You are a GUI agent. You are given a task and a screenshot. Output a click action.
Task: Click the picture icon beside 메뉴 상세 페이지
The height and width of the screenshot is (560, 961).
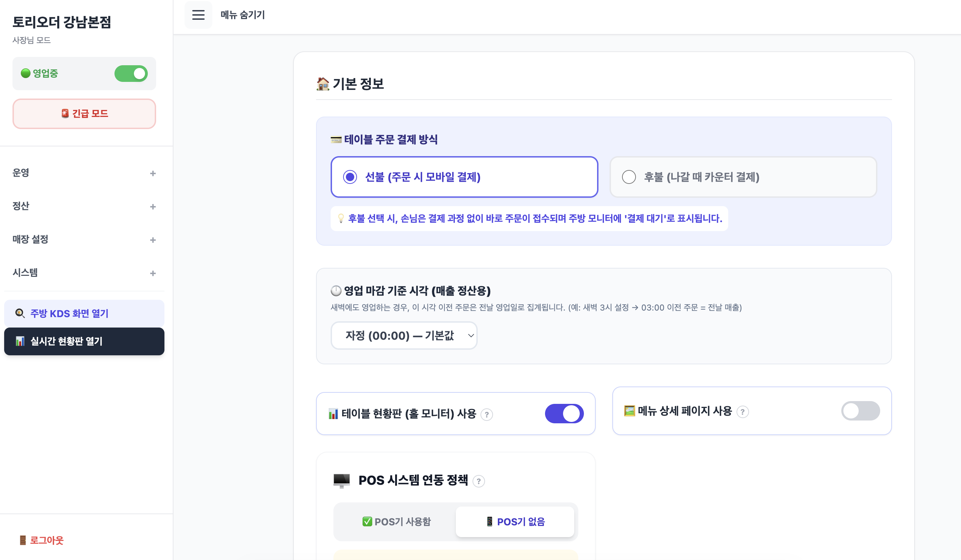pyautogui.click(x=629, y=411)
